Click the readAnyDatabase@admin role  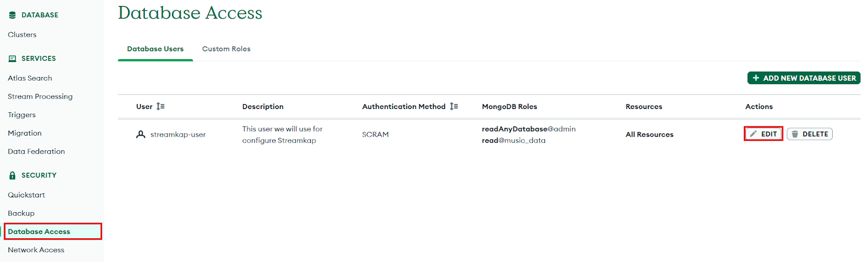click(529, 129)
